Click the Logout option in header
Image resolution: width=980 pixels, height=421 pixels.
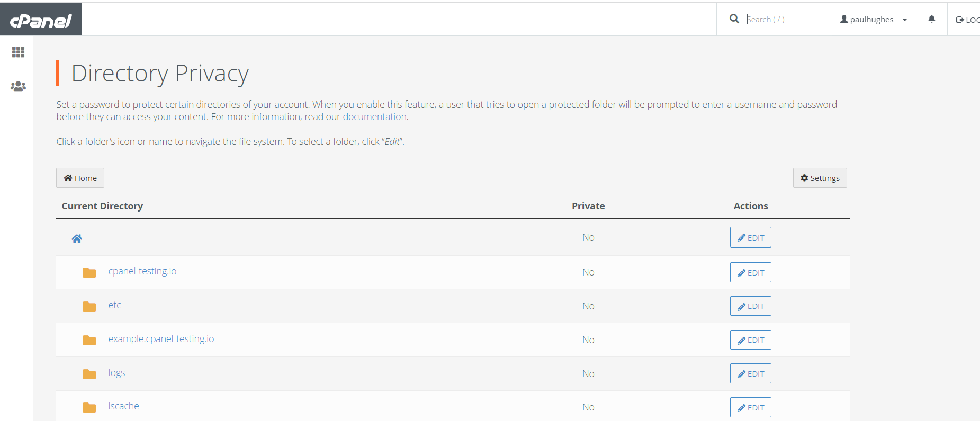967,20
